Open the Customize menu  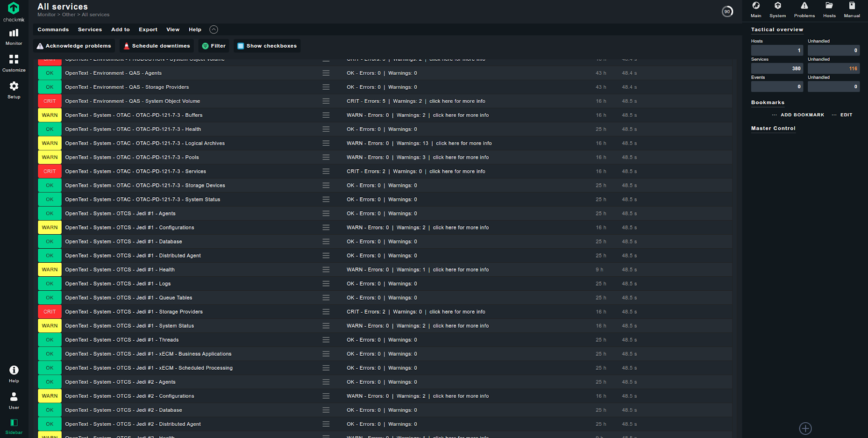[x=14, y=63]
